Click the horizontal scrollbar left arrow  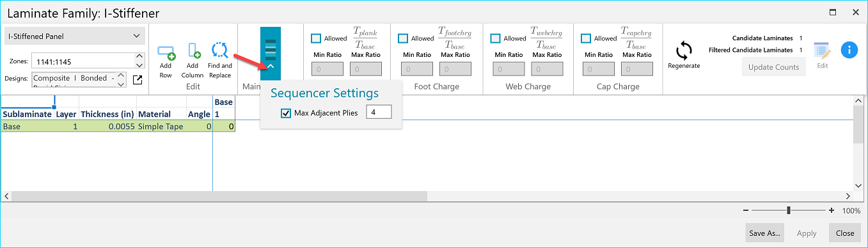[x=6, y=196]
